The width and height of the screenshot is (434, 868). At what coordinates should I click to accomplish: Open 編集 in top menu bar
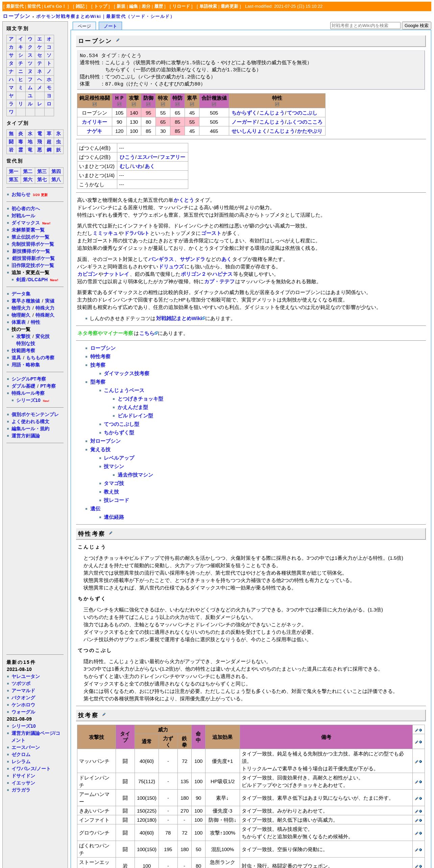coord(134,6)
